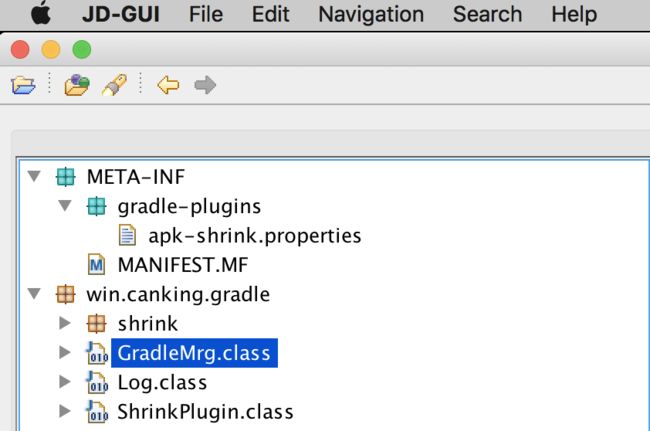Collapse the gradle-plugins folder
This screenshot has height=431, width=650.
coord(65,206)
